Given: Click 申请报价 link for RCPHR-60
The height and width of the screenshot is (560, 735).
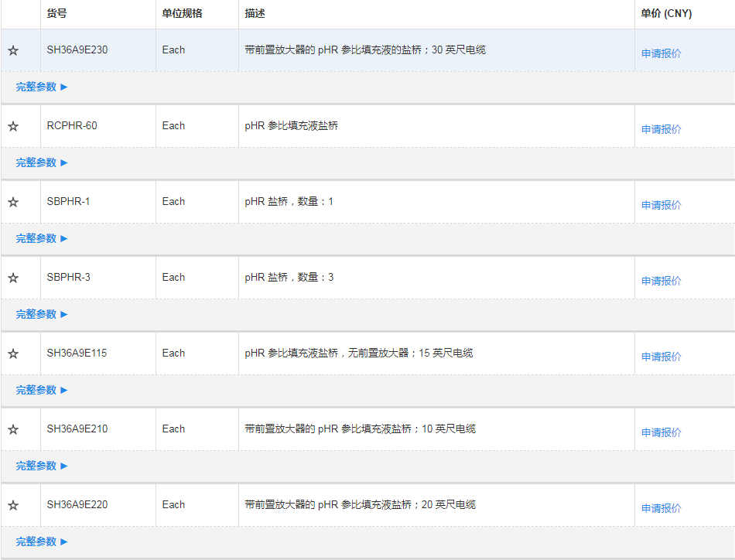Looking at the screenshot, I should point(661,129).
